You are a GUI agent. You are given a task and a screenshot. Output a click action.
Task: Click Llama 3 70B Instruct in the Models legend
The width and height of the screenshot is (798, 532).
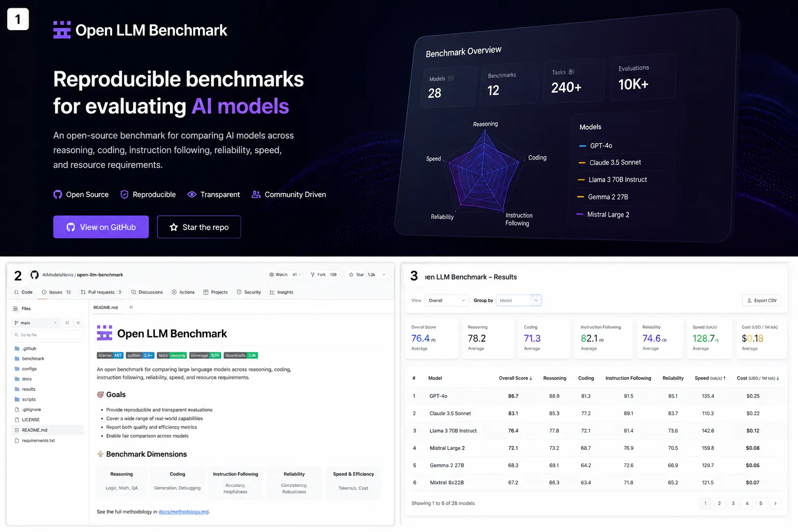[618, 180]
